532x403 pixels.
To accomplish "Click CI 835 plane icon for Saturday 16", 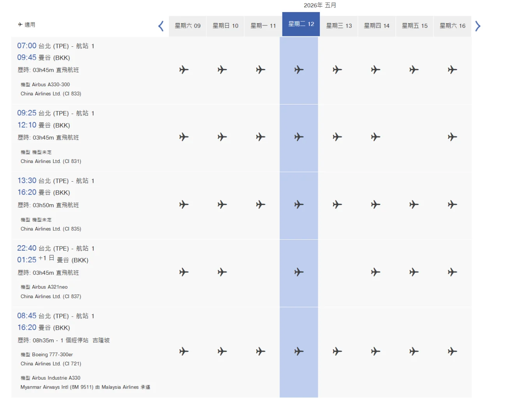I will [452, 205].
